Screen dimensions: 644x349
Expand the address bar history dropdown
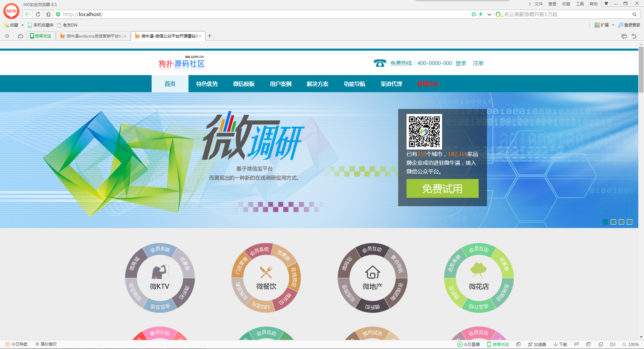point(489,14)
